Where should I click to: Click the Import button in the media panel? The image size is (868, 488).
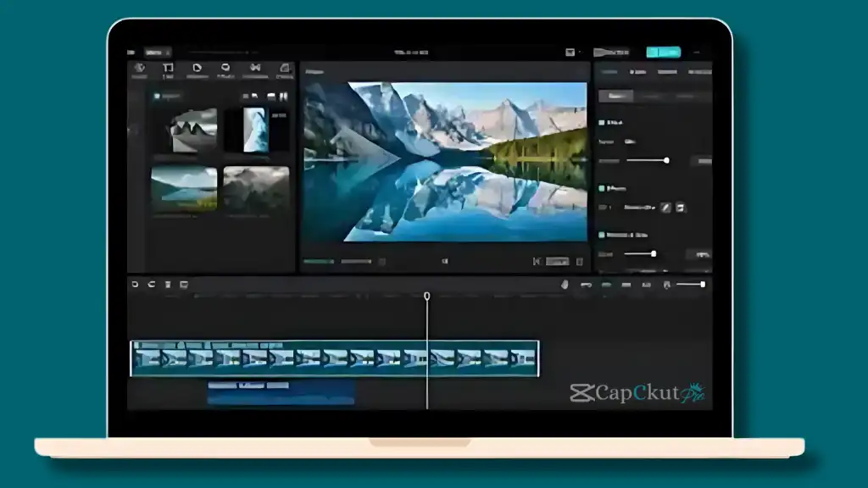167,96
